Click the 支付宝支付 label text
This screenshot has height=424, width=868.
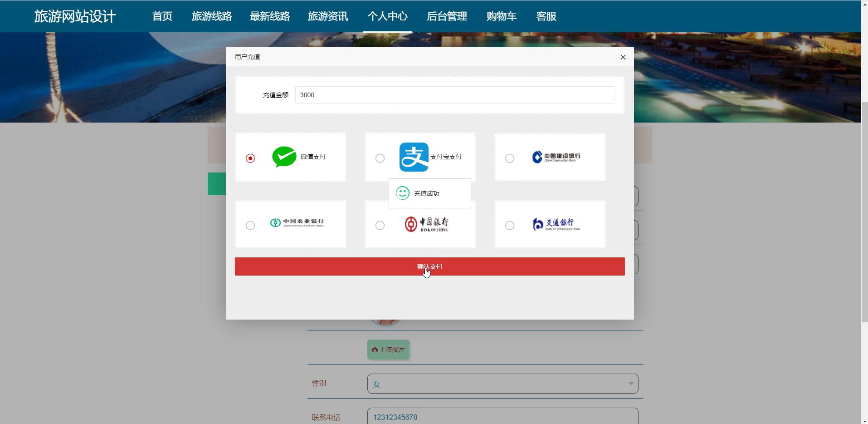click(446, 157)
